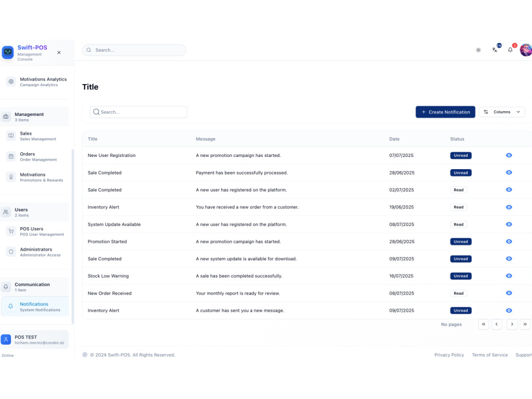The image size is (532, 399).
Task: Open the language translate icon
Action: click(495, 50)
